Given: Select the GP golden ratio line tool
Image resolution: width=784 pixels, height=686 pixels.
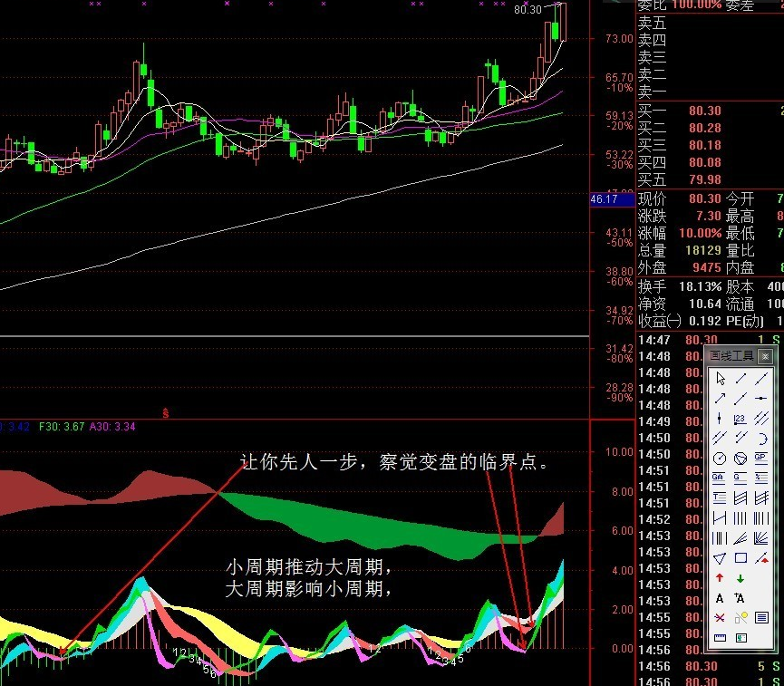Looking at the screenshot, I should pyautogui.click(x=761, y=458).
